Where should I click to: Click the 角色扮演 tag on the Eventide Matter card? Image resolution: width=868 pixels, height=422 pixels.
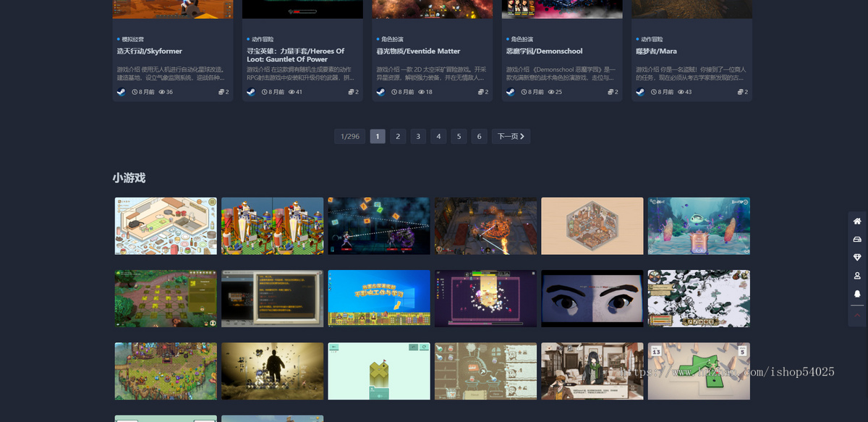pyautogui.click(x=391, y=39)
